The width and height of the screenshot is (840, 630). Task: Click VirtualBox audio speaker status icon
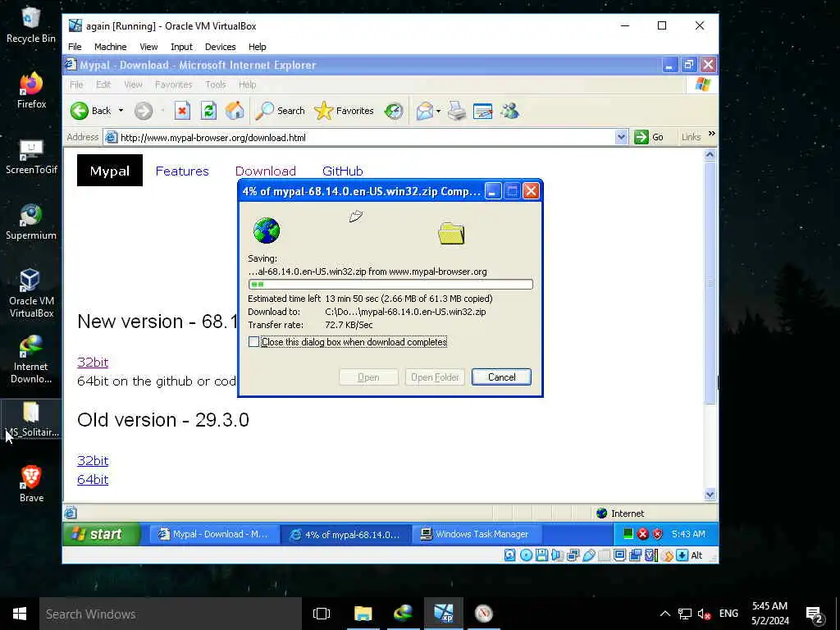tap(557, 555)
